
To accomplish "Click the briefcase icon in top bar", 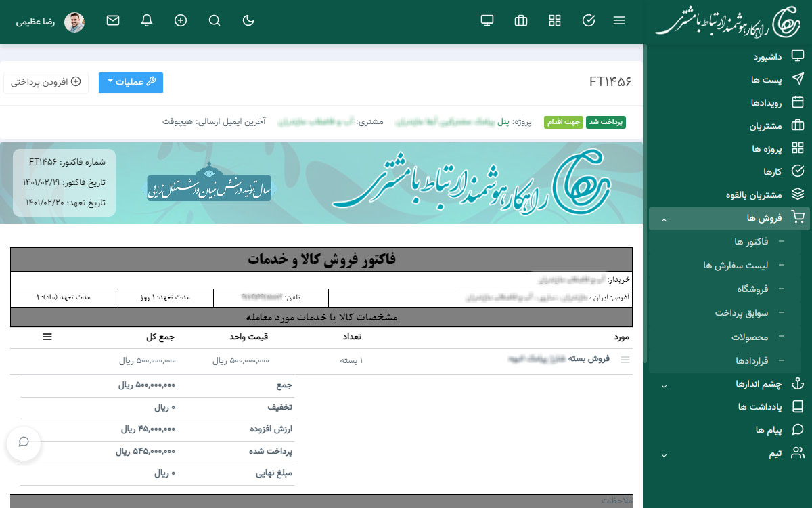I will pos(521,20).
